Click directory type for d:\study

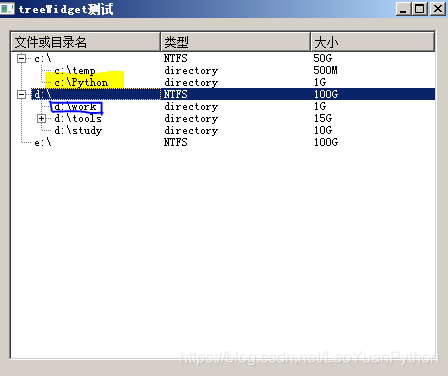(x=191, y=130)
